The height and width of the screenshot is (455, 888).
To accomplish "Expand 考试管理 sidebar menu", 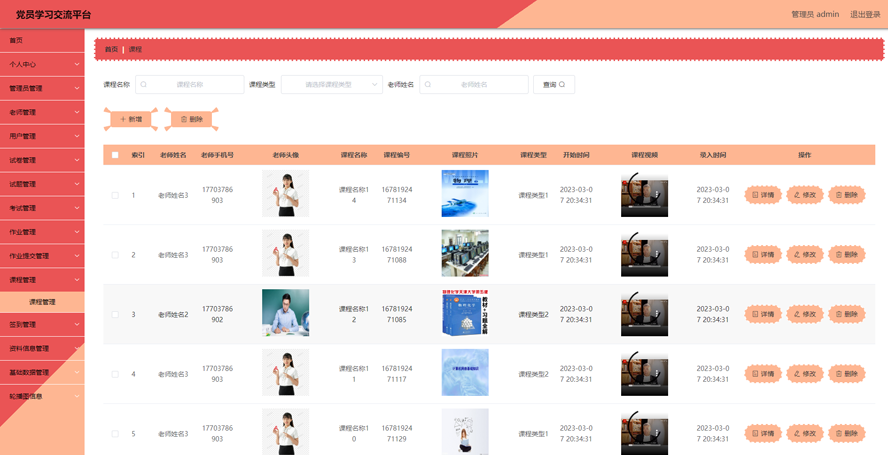I will [42, 208].
